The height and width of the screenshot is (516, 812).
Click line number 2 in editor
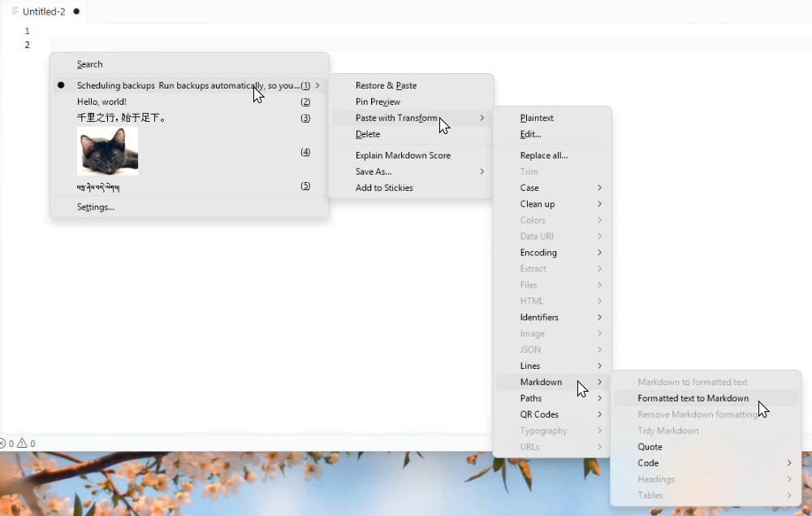[27, 45]
